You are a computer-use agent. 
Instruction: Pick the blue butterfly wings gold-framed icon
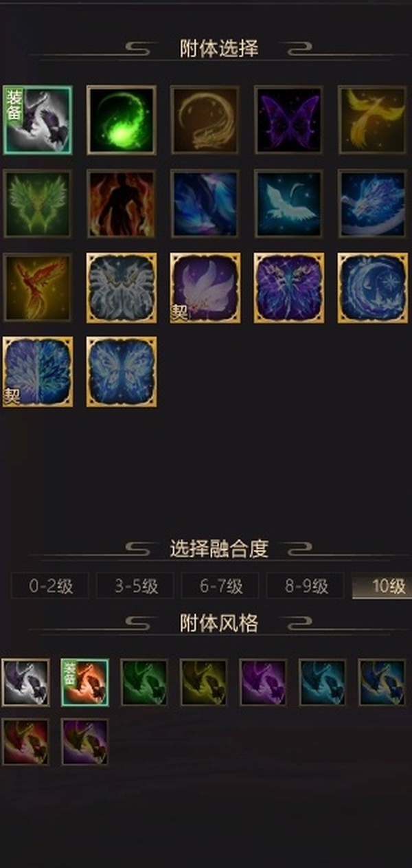click(x=122, y=372)
